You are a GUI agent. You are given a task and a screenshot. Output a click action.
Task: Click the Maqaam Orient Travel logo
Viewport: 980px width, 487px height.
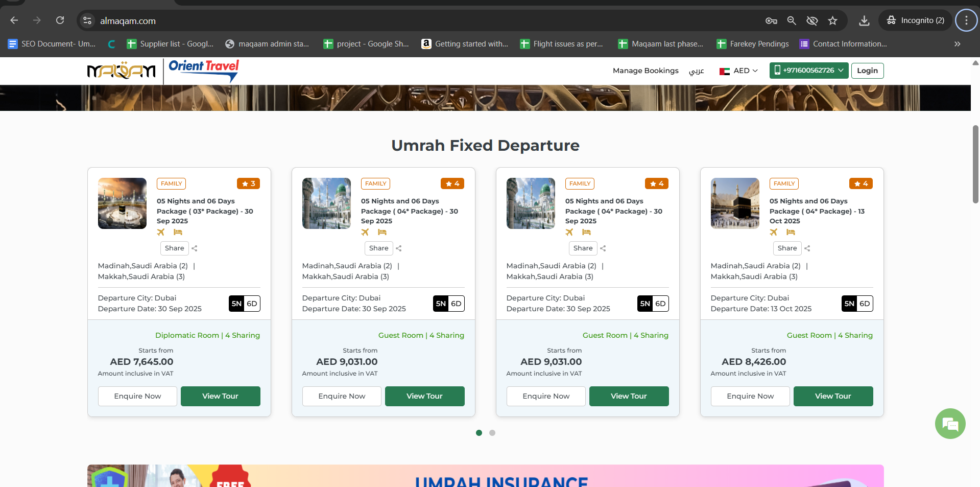[163, 71]
